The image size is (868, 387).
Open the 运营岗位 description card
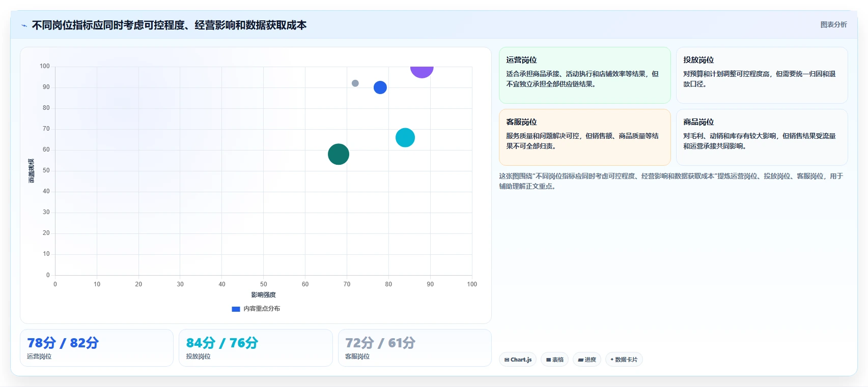(584, 75)
